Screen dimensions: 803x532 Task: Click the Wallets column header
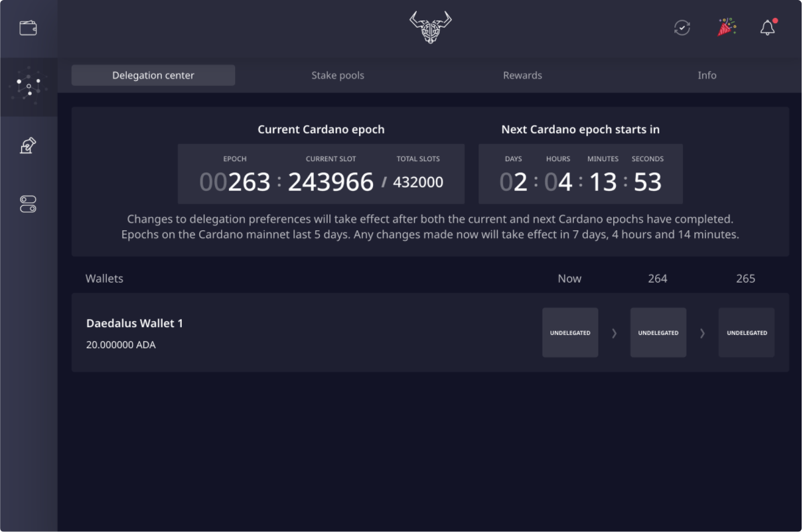(x=104, y=279)
